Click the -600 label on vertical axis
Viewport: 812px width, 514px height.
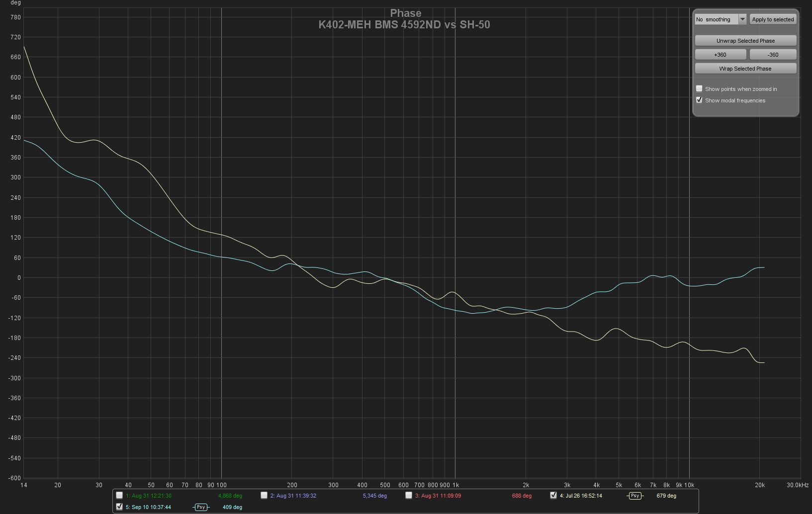point(14,478)
